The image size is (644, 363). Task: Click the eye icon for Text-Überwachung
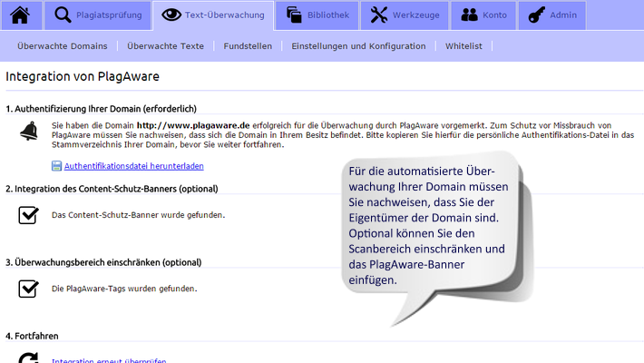point(170,15)
